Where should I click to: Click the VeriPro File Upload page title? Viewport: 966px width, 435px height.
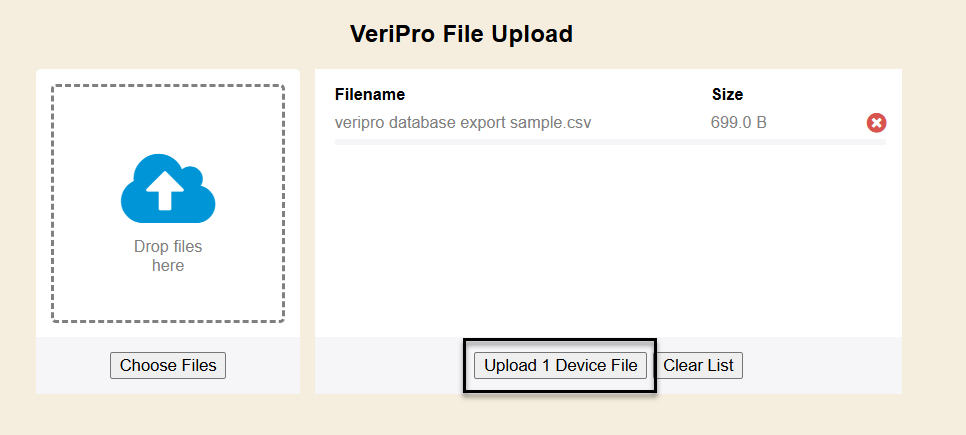point(461,34)
